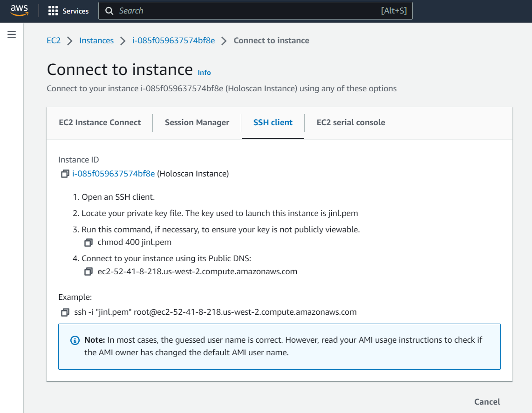
Task: Open the Services grid menu
Action: click(x=53, y=11)
